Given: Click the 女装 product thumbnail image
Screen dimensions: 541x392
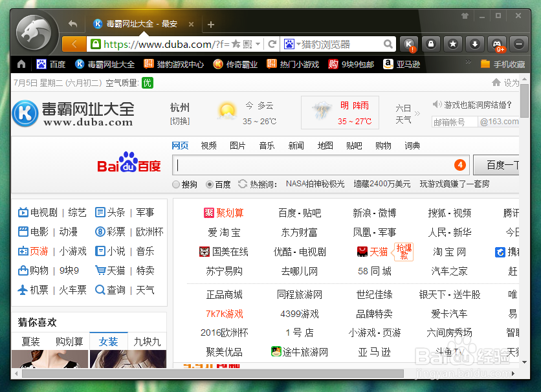Looking at the screenshot, I should coord(128,359).
